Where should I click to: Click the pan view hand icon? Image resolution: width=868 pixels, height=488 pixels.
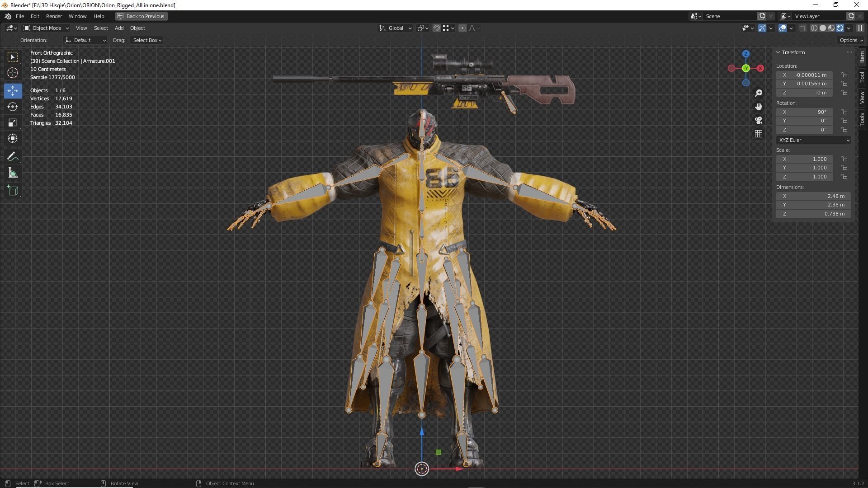point(759,107)
